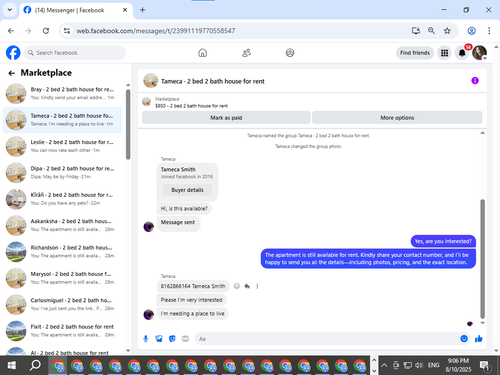Open the Windows Start menu

(12, 365)
